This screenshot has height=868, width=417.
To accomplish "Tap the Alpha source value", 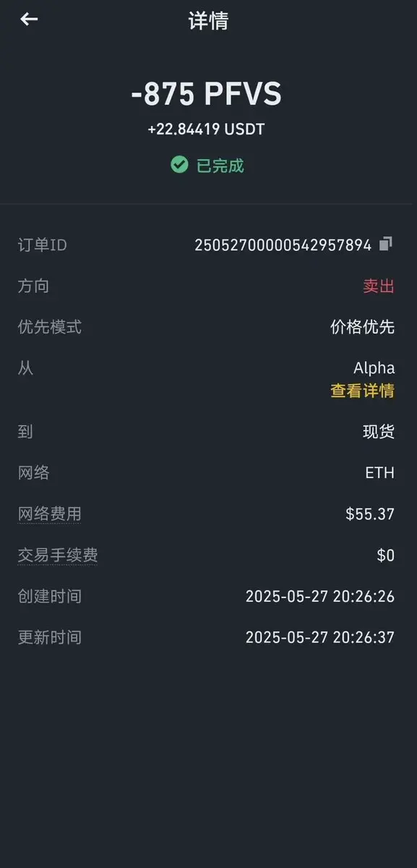I will 374,368.
